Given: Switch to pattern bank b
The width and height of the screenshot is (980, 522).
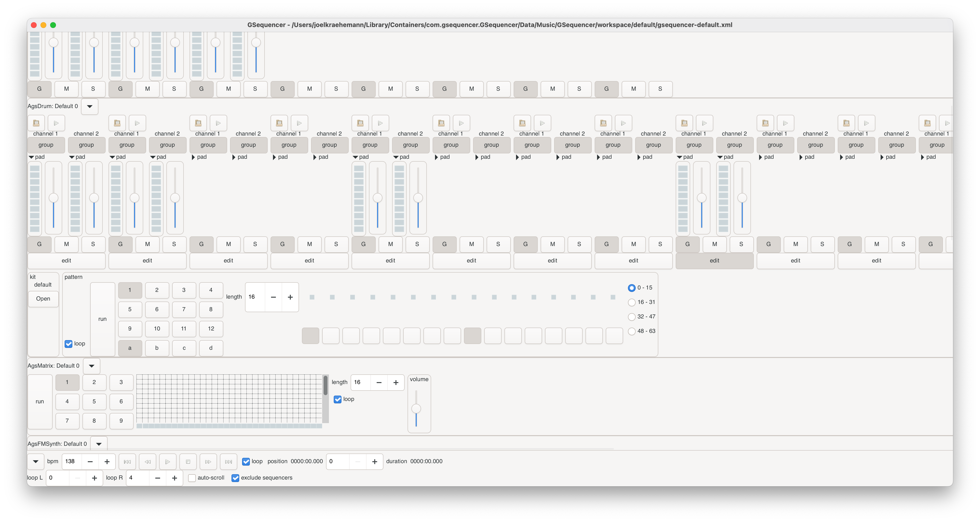Looking at the screenshot, I should click(x=157, y=348).
